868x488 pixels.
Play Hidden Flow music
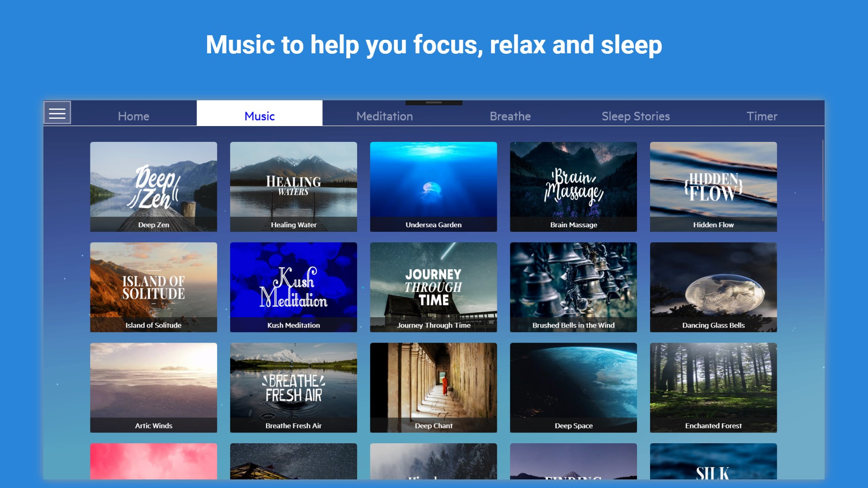(713, 187)
